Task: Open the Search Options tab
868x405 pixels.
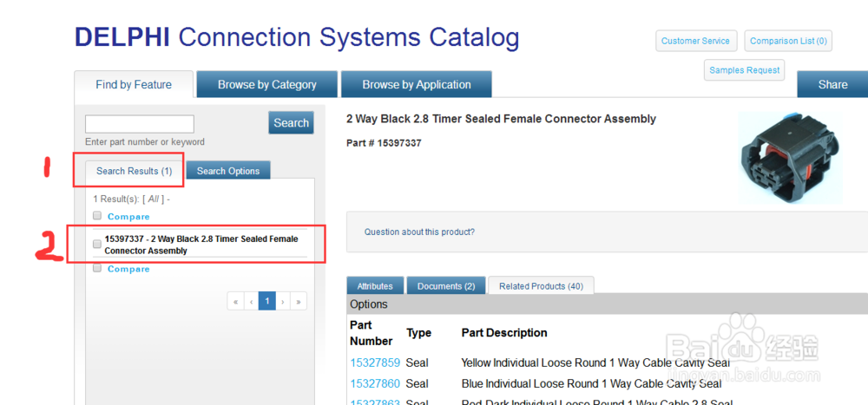Action: click(x=228, y=171)
